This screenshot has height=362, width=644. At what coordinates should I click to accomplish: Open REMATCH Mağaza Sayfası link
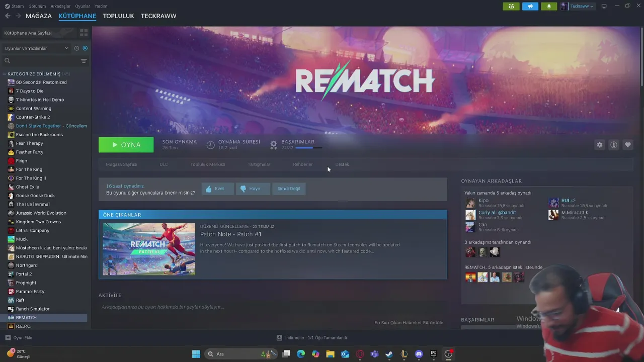point(121,164)
